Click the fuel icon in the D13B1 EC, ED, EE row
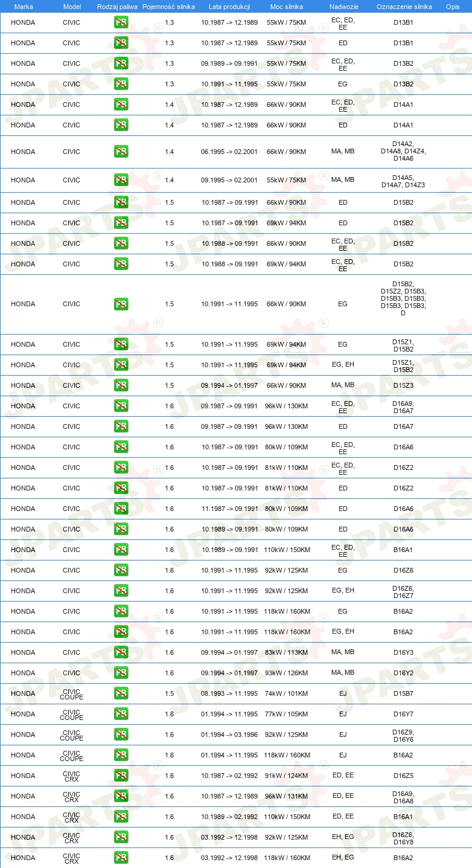The image size is (472, 868). pos(121,23)
